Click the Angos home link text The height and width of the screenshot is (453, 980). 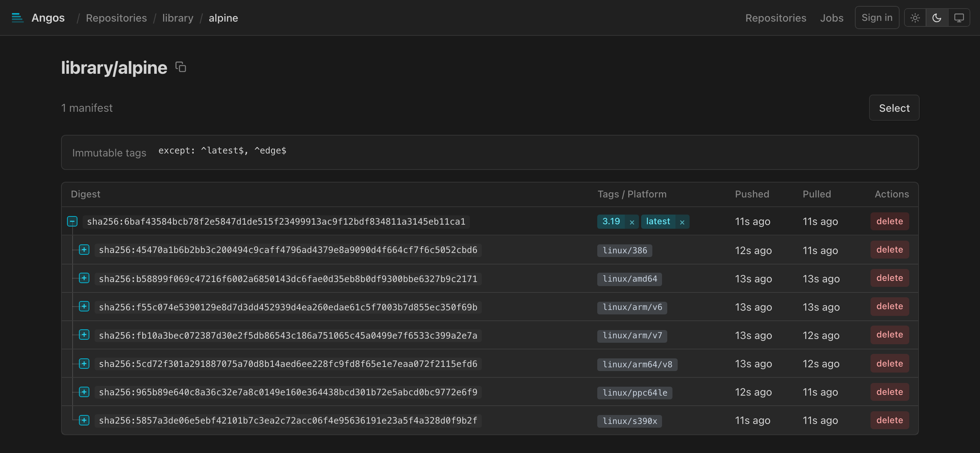tap(48, 18)
